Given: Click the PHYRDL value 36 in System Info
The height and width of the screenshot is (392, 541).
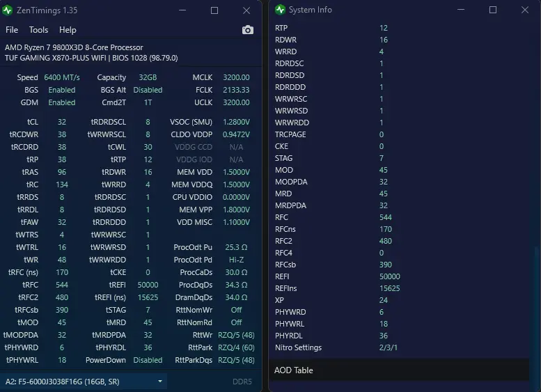Looking at the screenshot, I should pos(384,336).
